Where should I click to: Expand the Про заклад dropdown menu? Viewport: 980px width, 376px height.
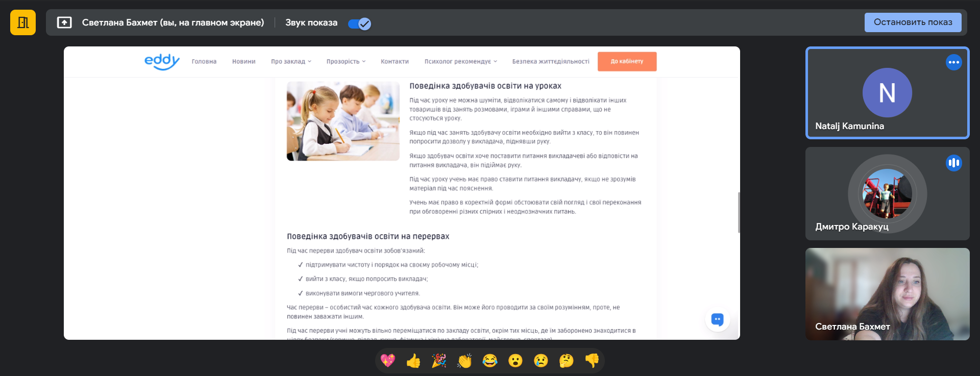coord(291,62)
